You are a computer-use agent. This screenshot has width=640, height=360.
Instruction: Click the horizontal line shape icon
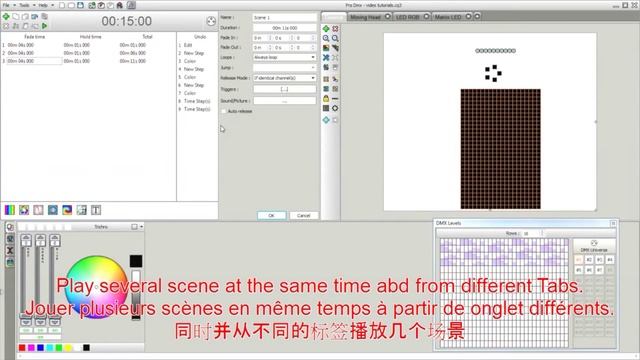pos(335,98)
